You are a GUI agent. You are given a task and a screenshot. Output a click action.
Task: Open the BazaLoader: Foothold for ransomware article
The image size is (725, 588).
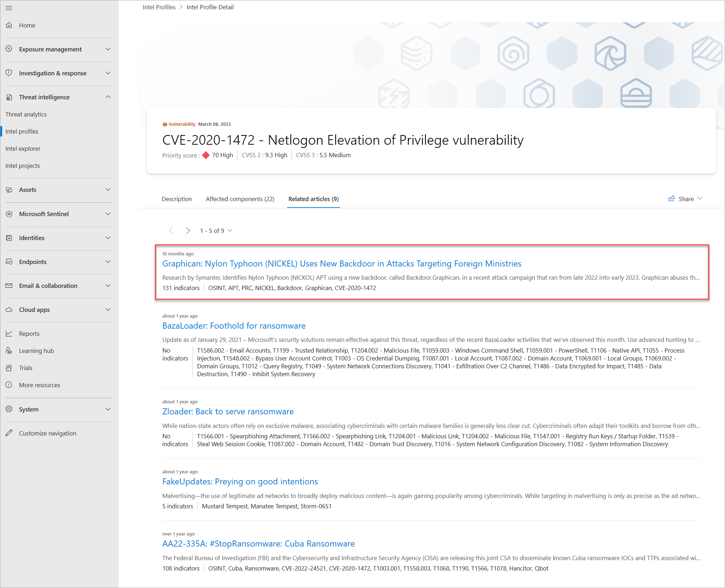tap(234, 326)
